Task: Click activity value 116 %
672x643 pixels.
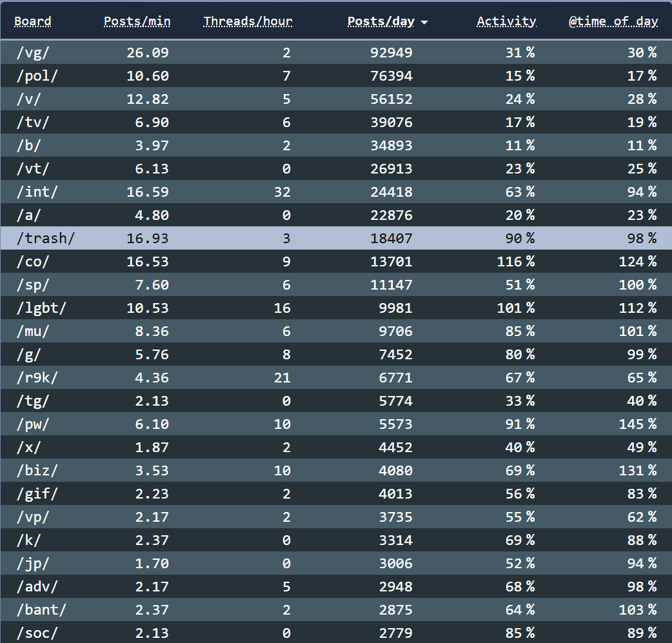Action: point(515,261)
